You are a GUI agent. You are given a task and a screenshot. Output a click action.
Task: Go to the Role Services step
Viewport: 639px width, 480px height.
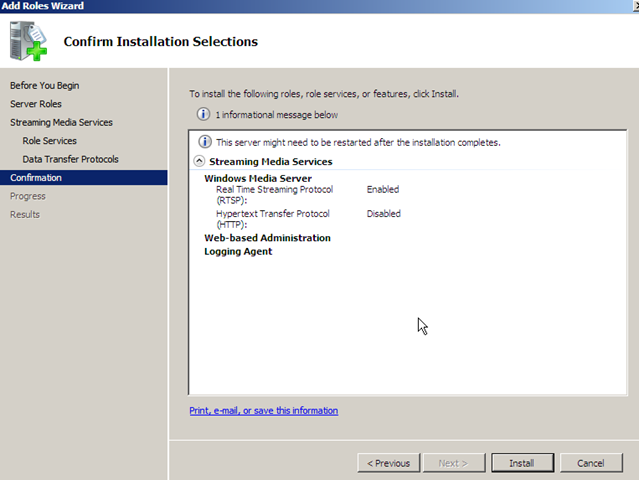click(49, 141)
